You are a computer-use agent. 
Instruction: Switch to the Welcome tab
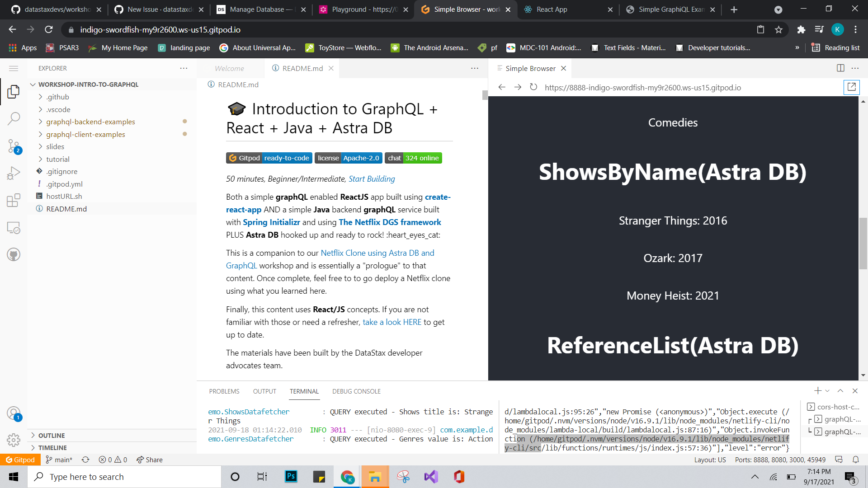pos(230,68)
